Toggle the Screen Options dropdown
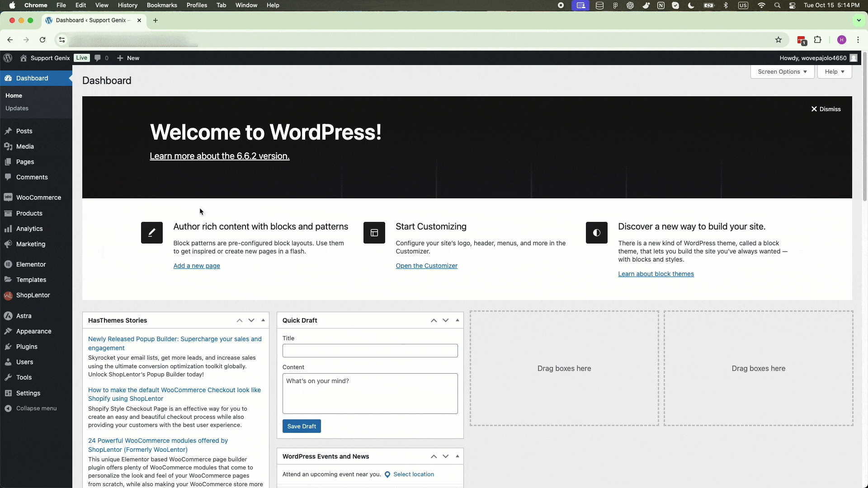The image size is (868, 488). point(782,71)
